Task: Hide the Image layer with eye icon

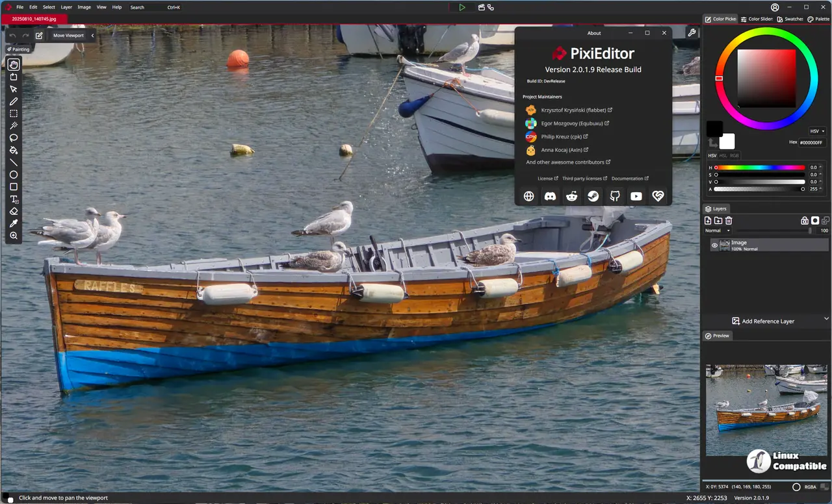Action: click(x=714, y=245)
